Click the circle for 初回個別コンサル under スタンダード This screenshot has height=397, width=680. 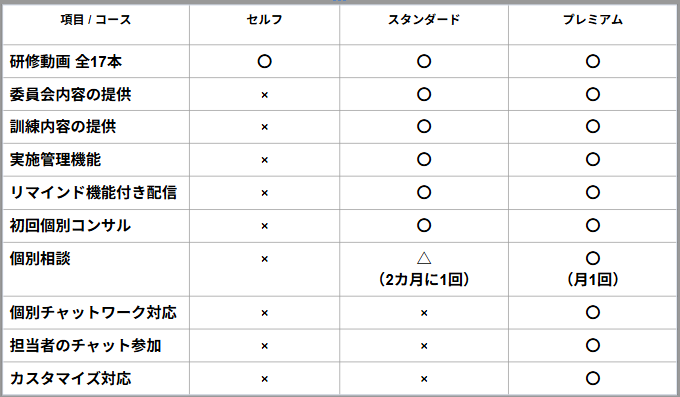pyautogui.click(x=424, y=225)
